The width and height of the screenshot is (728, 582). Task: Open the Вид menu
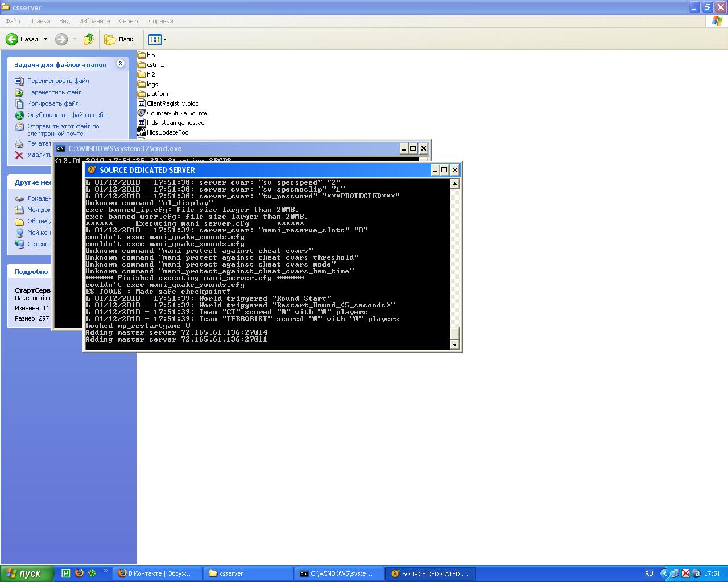click(64, 21)
